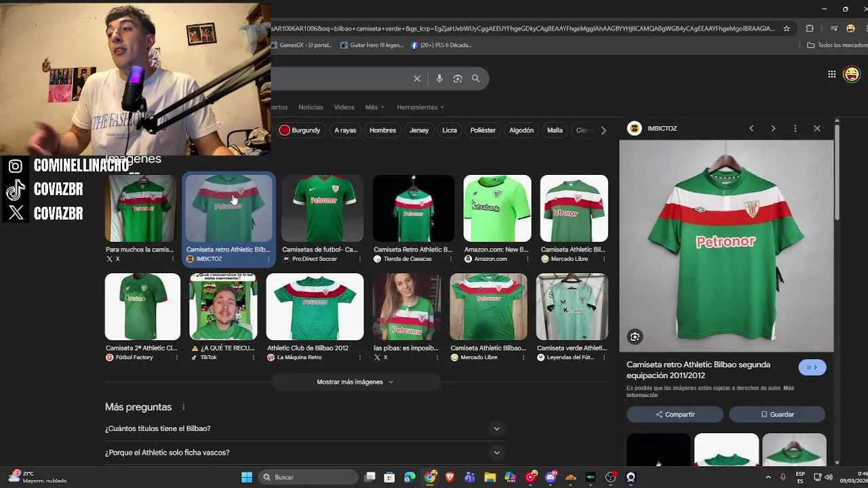Viewport: 868px width, 488px height.
Task: Clear the Google search box text
Action: (417, 79)
